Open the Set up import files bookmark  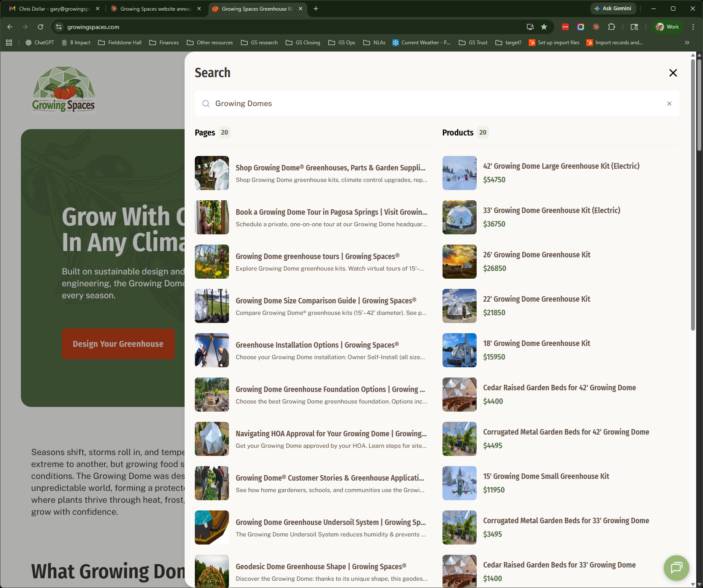pyautogui.click(x=554, y=43)
